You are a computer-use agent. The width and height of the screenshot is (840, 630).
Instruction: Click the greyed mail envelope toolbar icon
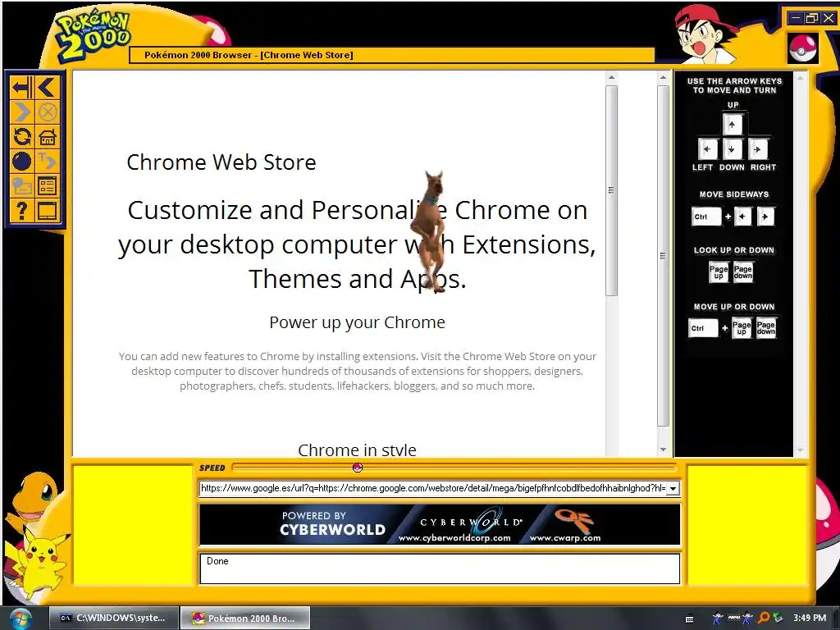tap(22, 186)
